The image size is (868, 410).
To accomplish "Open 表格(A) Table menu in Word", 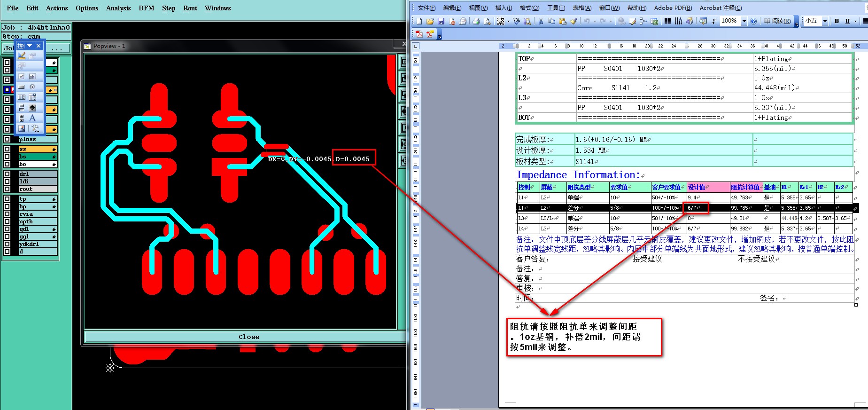I will click(582, 8).
